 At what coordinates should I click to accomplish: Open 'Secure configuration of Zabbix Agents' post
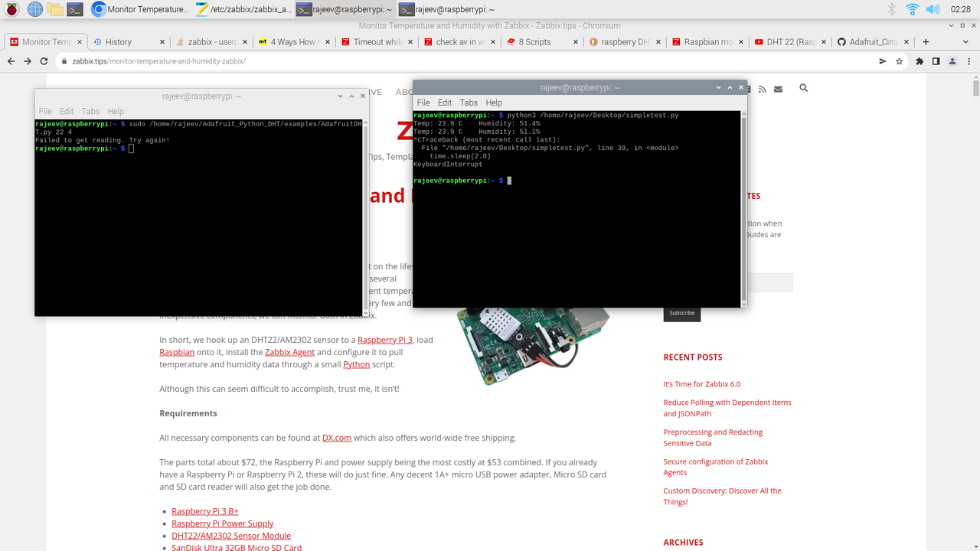tap(716, 467)
